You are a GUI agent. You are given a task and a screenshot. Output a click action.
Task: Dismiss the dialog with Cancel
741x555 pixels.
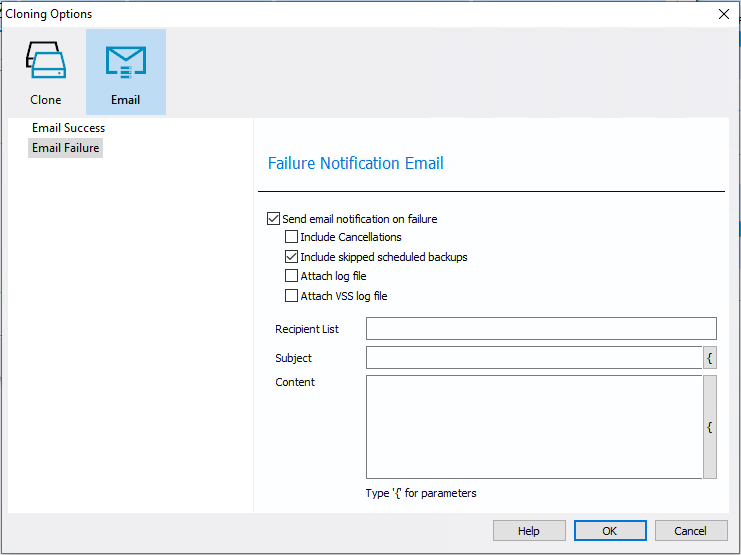pyautogui.click(x=690, y=531)
